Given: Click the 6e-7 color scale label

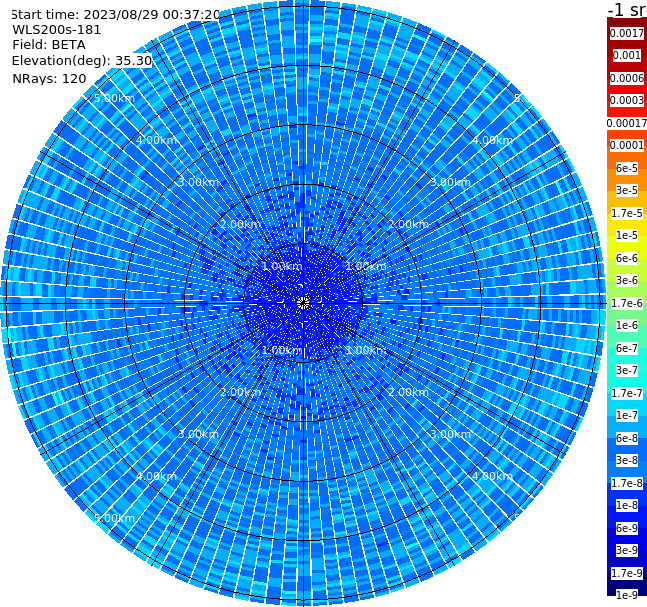Looking at the screenshot, I should pyautogui.click(x=626, y=348).
